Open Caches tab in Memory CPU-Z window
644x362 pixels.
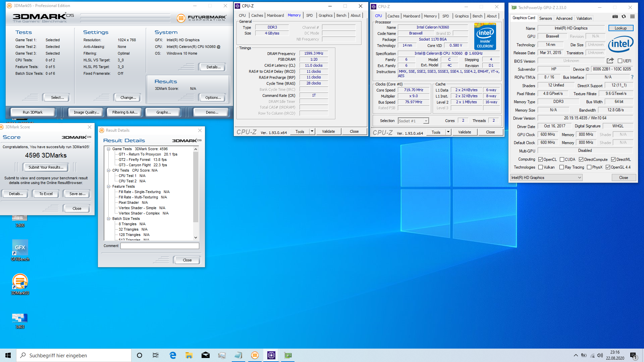coord(257,15)
